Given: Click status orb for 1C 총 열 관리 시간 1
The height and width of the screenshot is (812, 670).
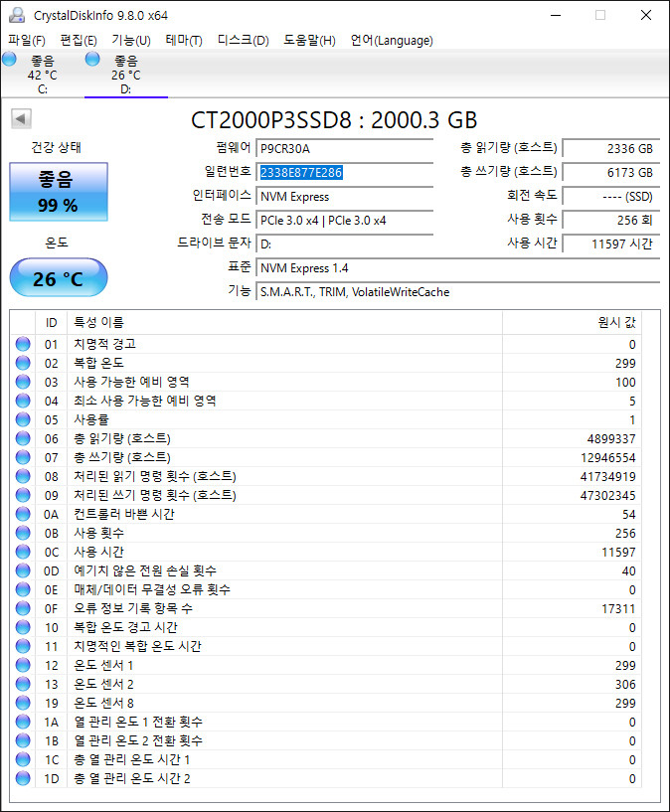Looking at the screenshot, I should (23, 759).
